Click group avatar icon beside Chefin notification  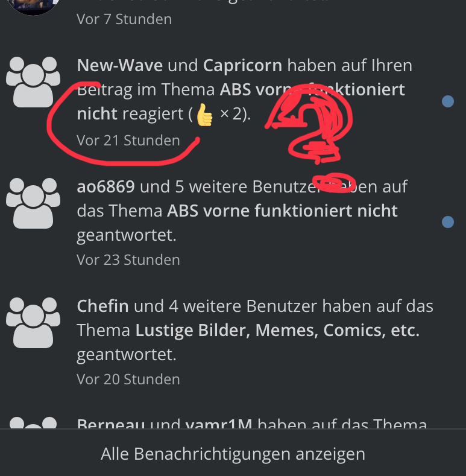(33, 323)
